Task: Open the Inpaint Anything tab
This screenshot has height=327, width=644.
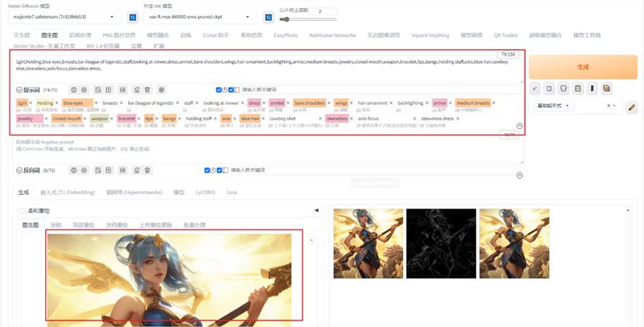Action: (x=431, y=35)
